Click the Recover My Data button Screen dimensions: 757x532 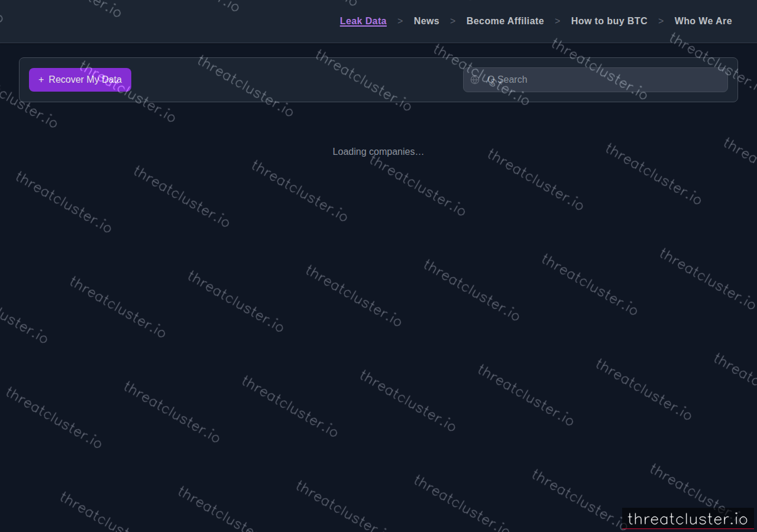pos(80,80)
